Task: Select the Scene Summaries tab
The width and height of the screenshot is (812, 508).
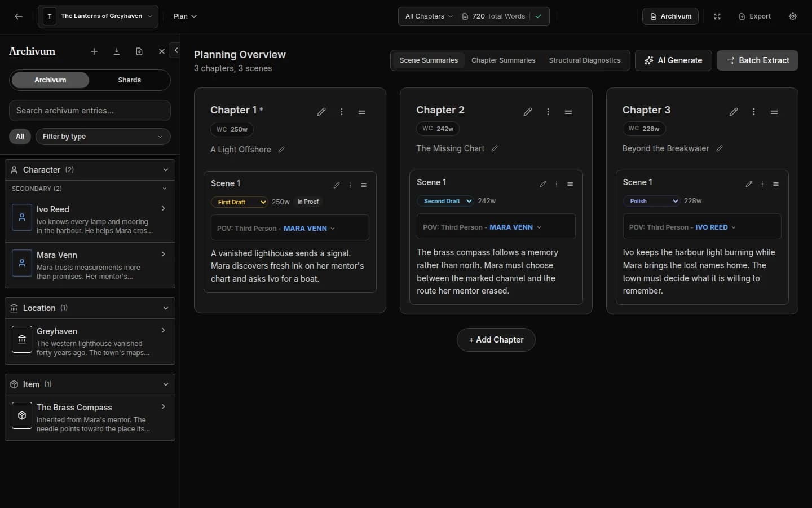Action: [x=429, y=60]
